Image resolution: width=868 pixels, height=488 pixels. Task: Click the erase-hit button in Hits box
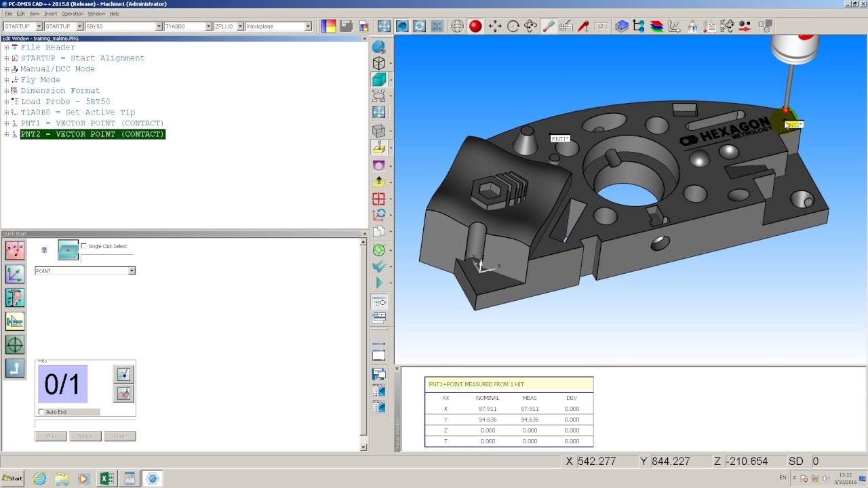pyautogui.click(x=123, y=393)
